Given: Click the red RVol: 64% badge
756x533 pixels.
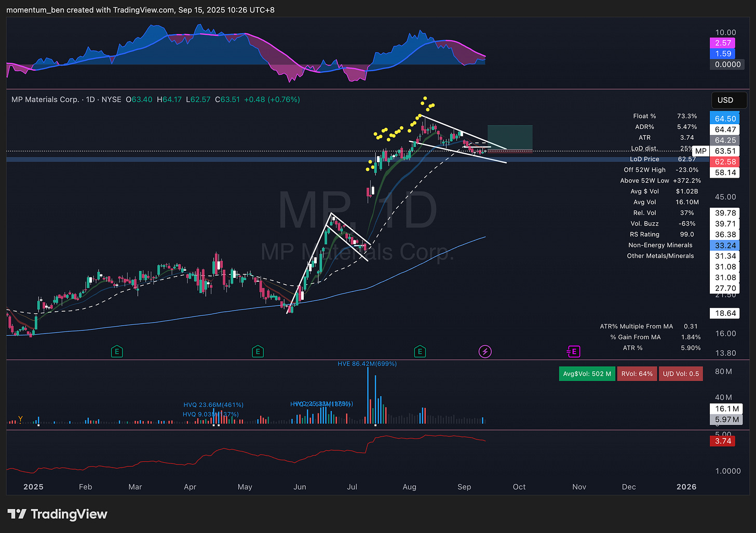Looking at the screenshot, I should pos(637,374).
